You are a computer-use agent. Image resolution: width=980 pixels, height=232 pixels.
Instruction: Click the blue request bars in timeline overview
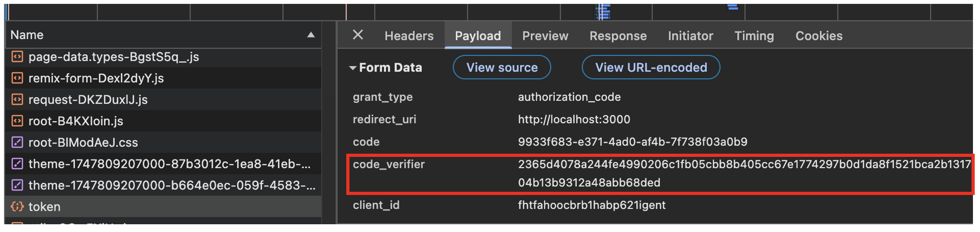click(603, 11)
